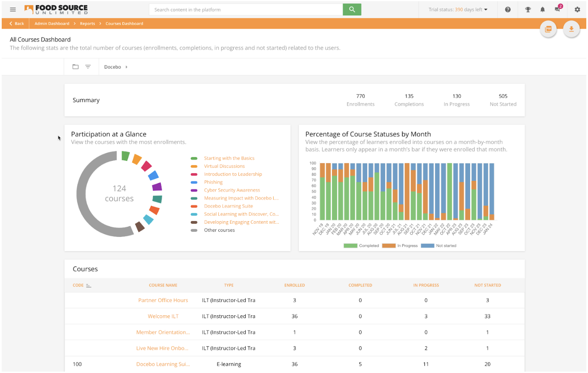The image size is (588, 373).
Task: Open Member Orientation course
Action: [163, 332]
